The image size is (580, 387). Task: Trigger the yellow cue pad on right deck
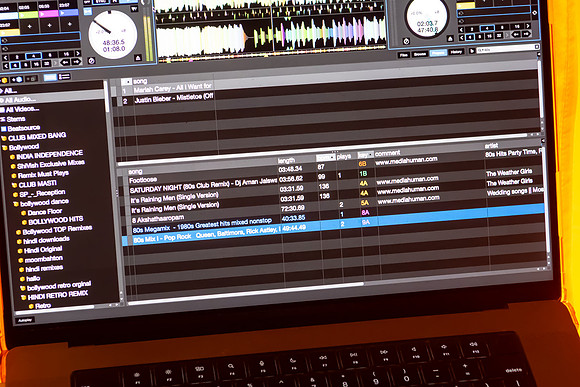(465, 6)
